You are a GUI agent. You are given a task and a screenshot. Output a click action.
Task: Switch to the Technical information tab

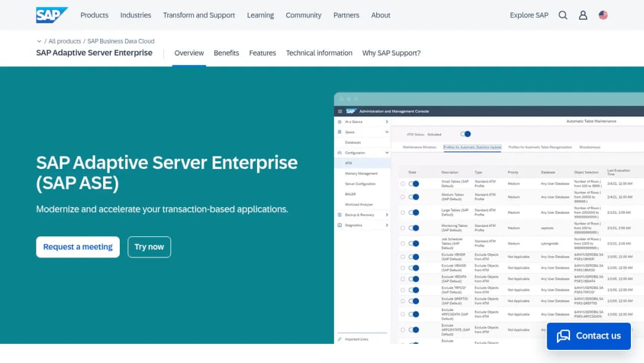point(319,53)
